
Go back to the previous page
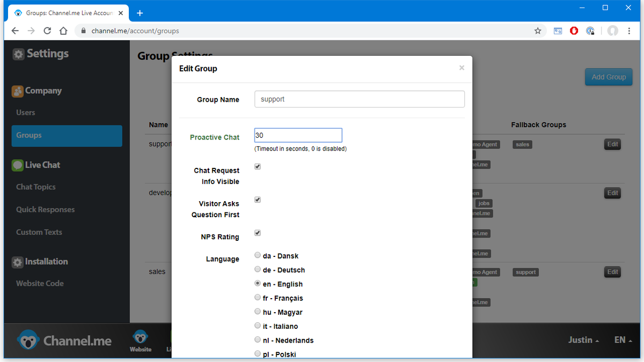click(x=15, y=31)
